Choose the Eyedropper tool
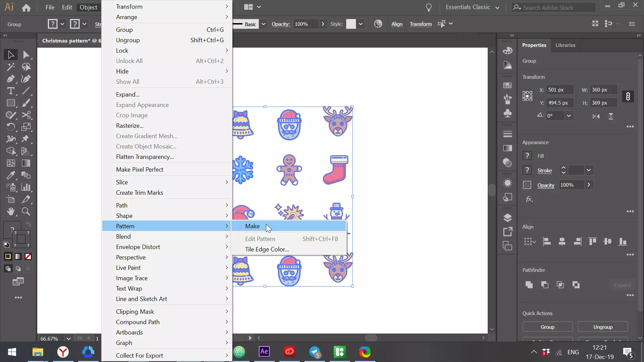644x362 pixels. pyautogui.click(x=11, y=175)
